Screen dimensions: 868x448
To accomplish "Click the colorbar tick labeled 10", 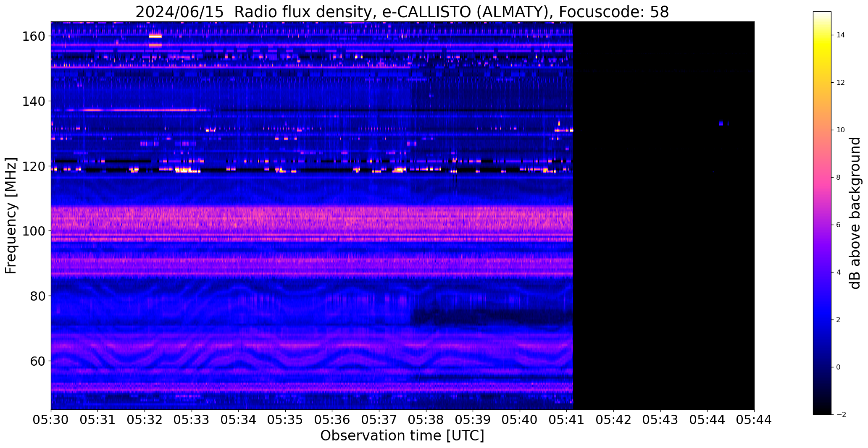I will [841, 130].
